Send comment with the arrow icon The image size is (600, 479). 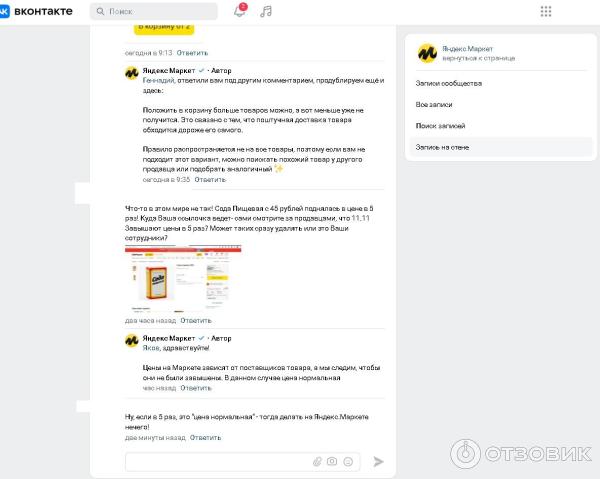coord(378,461)
